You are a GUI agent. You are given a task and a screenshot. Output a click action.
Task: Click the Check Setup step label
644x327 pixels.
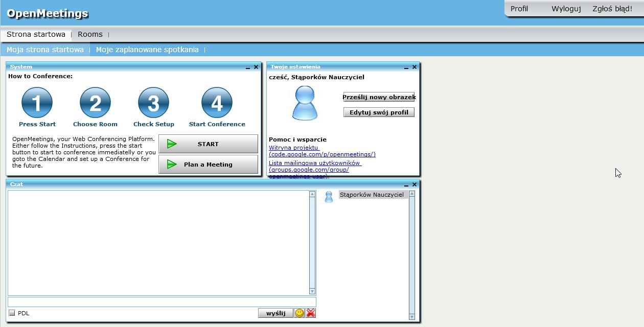point(154,124)
